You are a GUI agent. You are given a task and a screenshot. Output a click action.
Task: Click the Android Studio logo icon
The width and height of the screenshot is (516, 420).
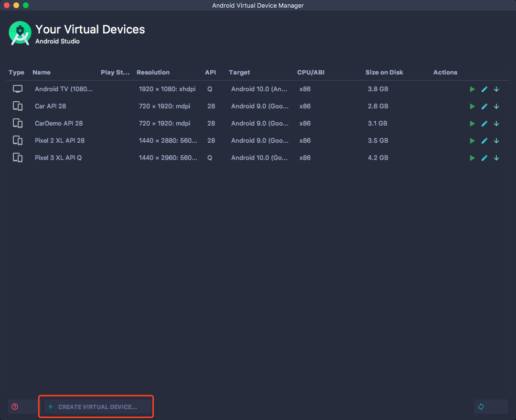tap(20, 33)
